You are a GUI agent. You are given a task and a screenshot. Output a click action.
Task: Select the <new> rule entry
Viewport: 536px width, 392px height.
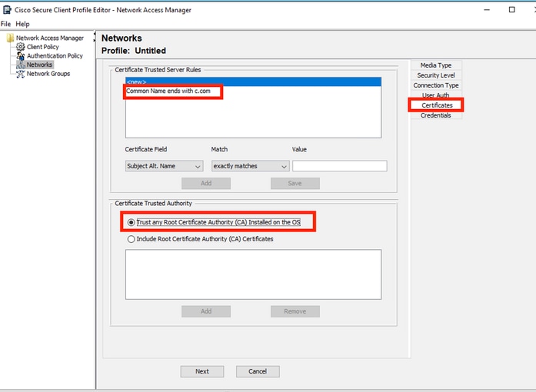[x=253, y=81]
